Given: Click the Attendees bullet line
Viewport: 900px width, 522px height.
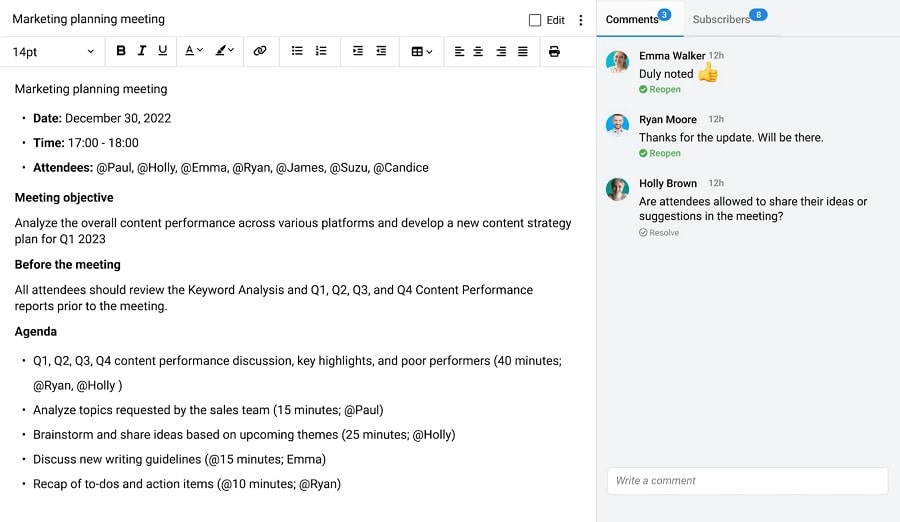Looking at the screenshot, I should pos(231,168).
